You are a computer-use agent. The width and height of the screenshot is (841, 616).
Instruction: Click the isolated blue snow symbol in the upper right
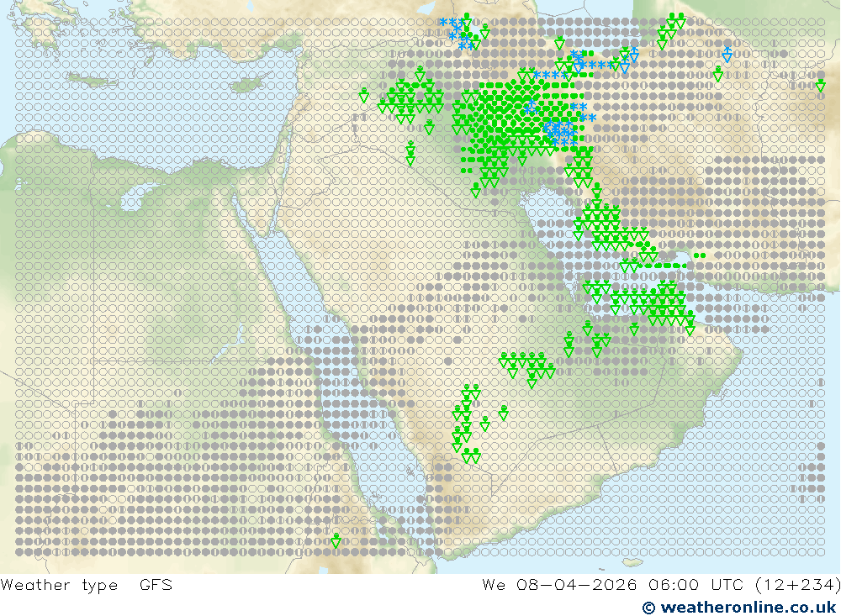pos(727,54)
